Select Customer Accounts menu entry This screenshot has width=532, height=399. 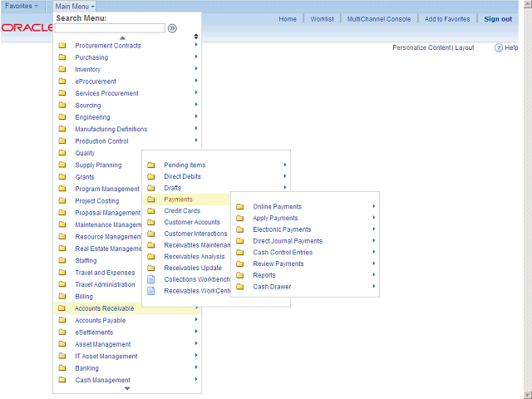click(x=192, y=222)
